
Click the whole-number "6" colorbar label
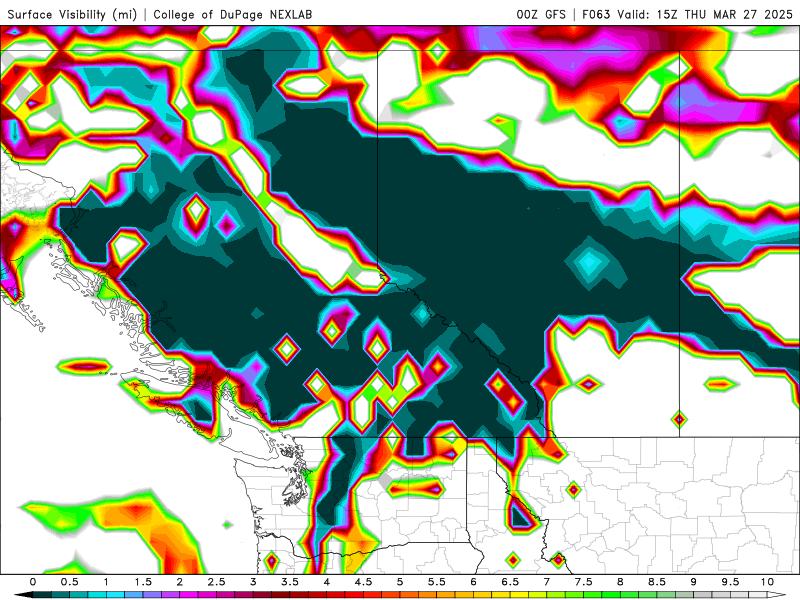pyautogui.click(x=473, y=582)
